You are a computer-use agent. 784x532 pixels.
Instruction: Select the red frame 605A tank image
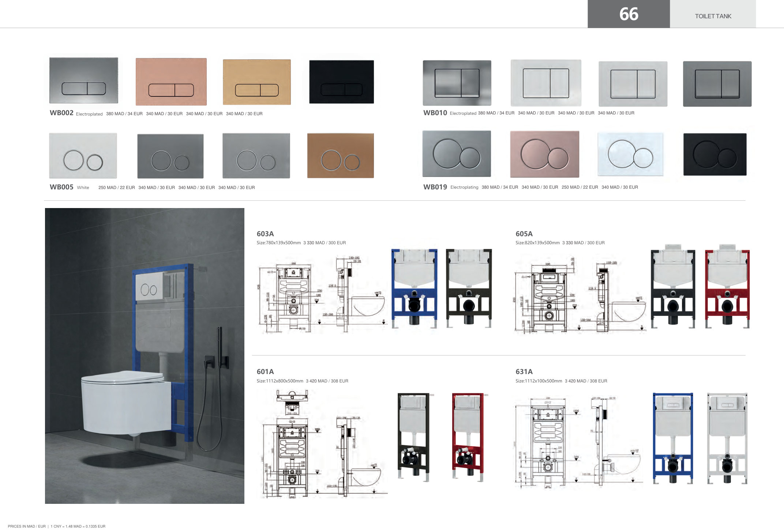727,286
